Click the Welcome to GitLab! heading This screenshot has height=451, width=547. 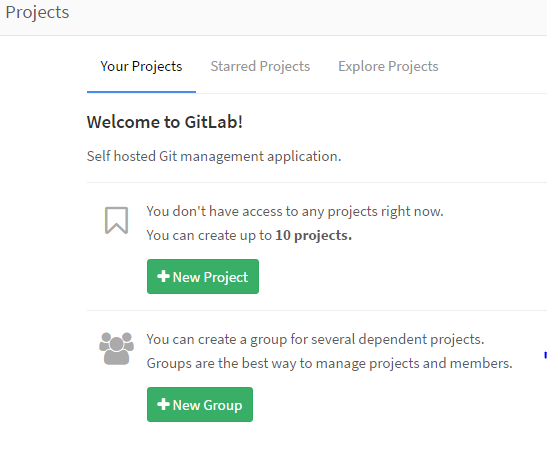165,122
